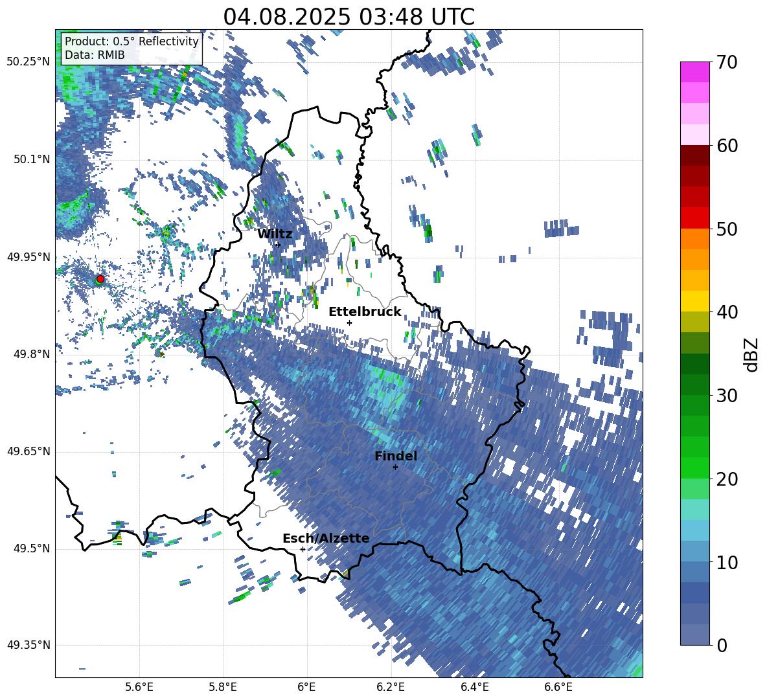This screenshot has width=767, height=700.
Task: Click the 49.65°N latitude label
Action: (29, 451)
